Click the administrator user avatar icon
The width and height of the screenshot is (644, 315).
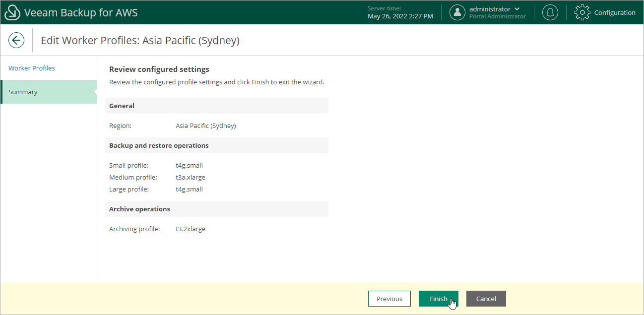457,12
